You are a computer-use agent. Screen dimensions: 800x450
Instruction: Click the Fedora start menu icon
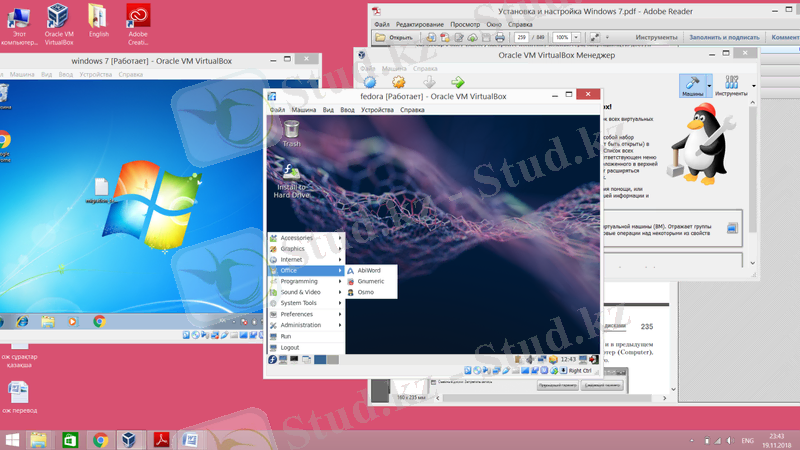pyautogui.click(x=272, y=359)
